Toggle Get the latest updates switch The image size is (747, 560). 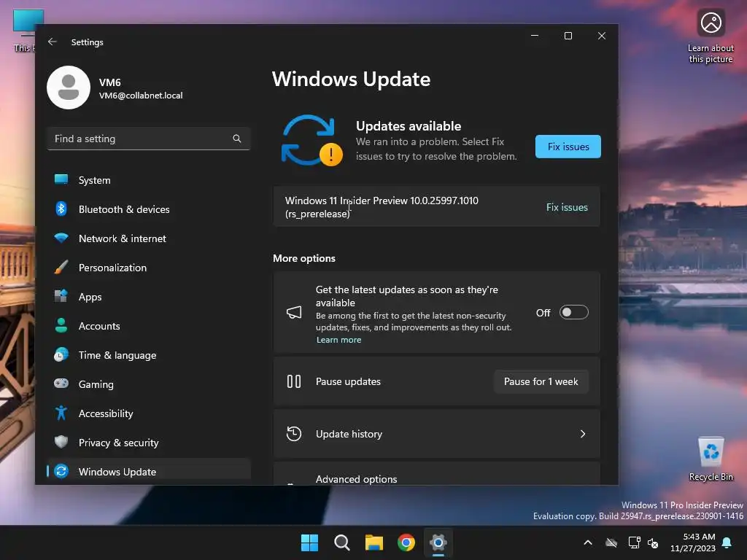click(x=573, y=312)
